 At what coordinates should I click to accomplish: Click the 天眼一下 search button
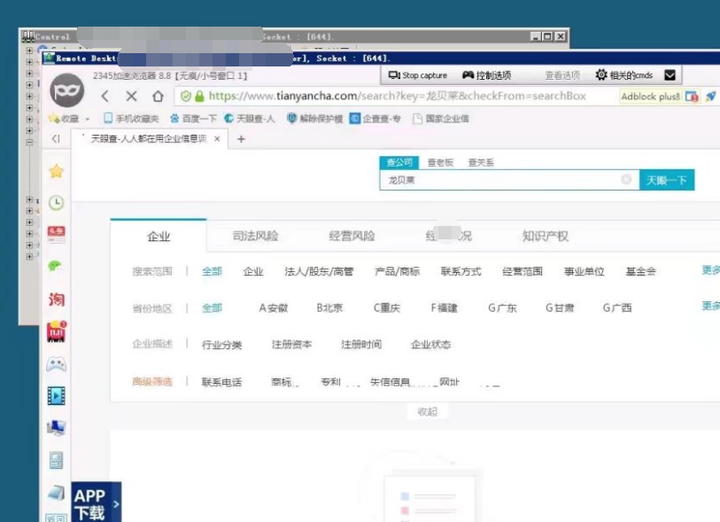point(667,180)
